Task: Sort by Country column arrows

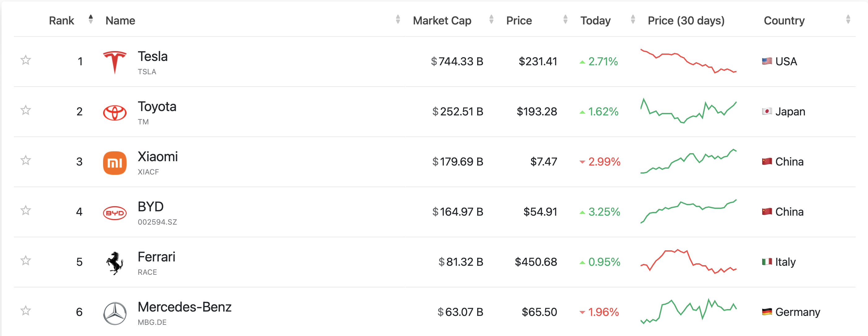Action: (x=848, y=19)
